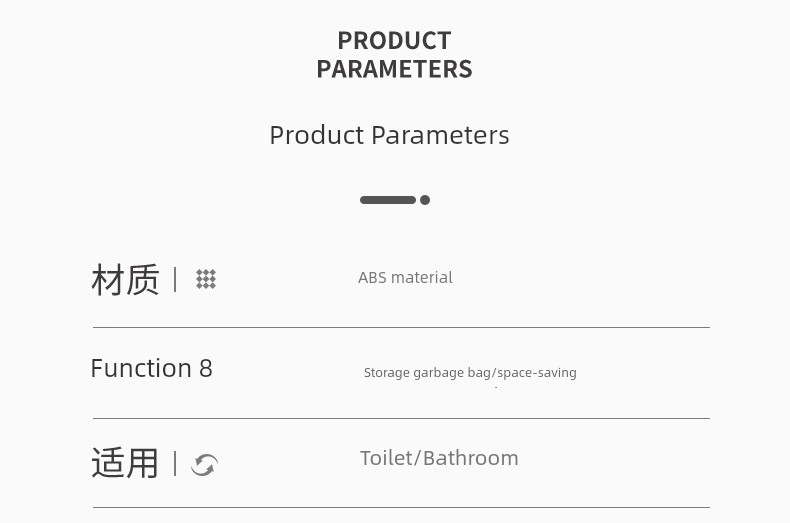790x523 pixels.
Task: Click the space-saving text
Action: 537,373
